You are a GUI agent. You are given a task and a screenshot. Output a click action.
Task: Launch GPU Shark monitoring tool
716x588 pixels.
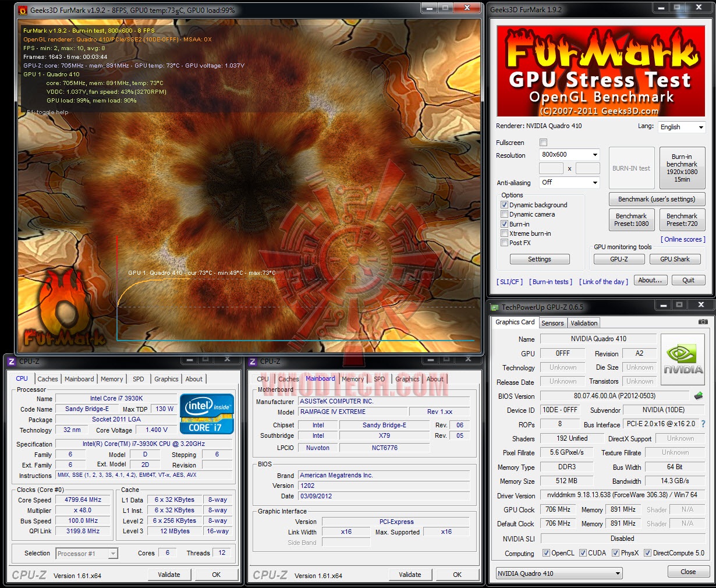(675, 259)
